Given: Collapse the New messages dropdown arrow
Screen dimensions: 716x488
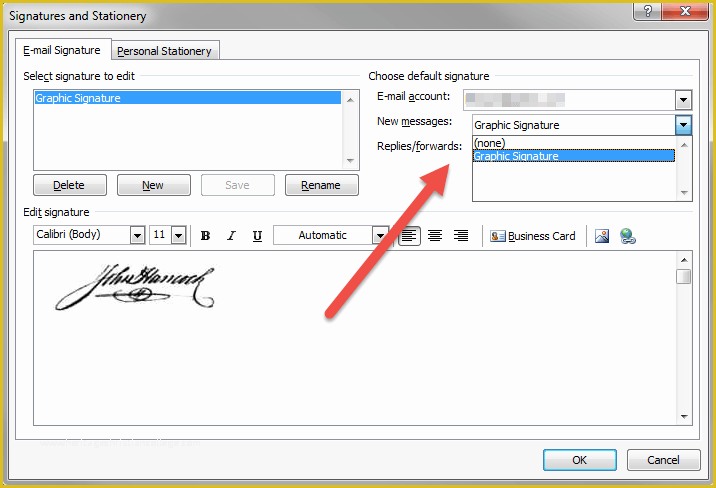Looking at the screenshot, I should (683, 125).
